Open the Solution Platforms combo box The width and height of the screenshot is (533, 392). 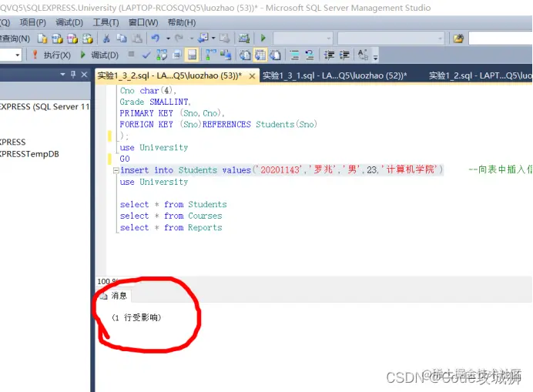pos(391,39)
